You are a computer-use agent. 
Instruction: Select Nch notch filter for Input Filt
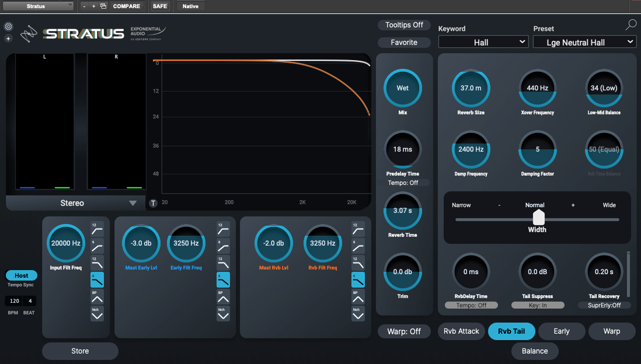[x=97, y=314]
